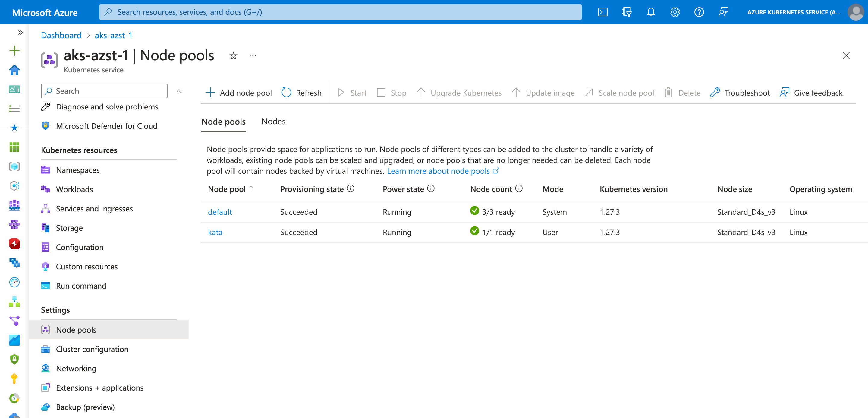Open the notifications bell
868x418 pixels.
(651, 12)
